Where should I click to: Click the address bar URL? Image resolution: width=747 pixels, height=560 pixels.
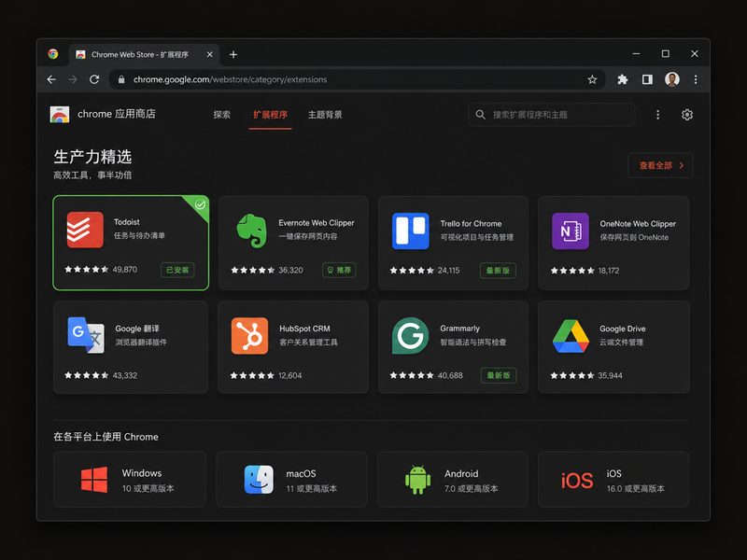pyautogui.click(x=230, y=79)
